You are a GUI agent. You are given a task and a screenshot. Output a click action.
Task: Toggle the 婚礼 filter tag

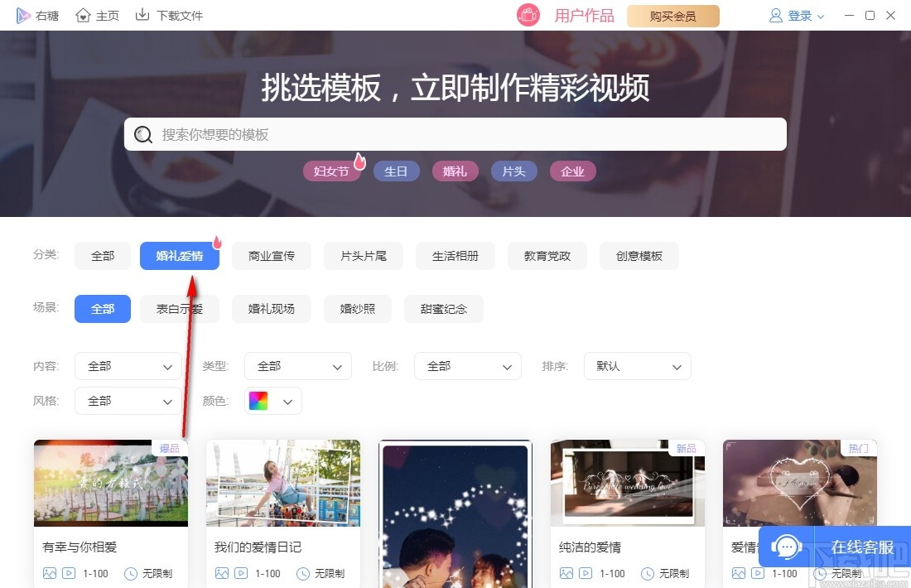(x=455, y=171)
